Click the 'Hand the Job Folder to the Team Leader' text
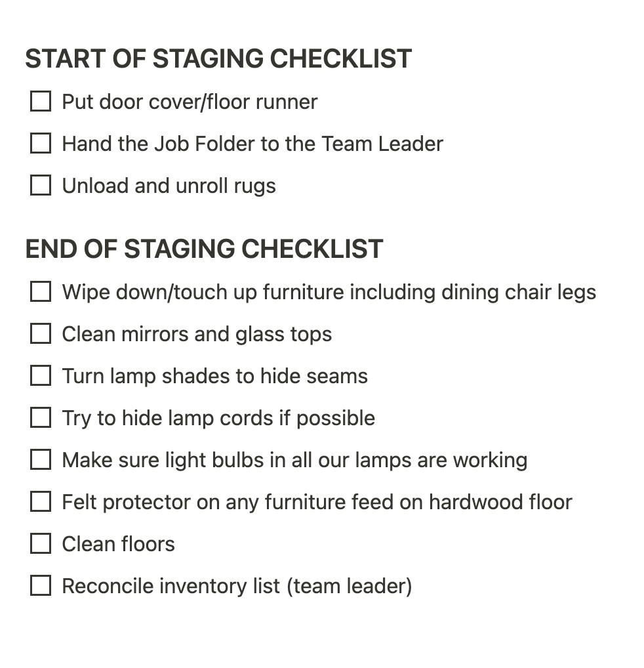Image resolution: width=644 pixels, height=668 pixels. 252,144
